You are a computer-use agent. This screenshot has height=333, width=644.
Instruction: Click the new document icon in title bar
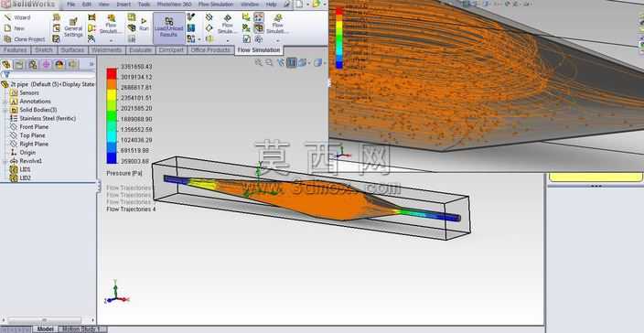click(x=299, y=4)
